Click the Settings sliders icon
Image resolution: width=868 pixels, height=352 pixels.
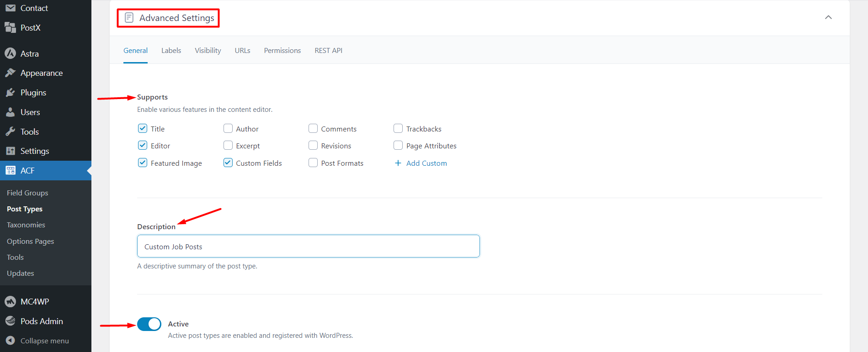tap(10, 151)
